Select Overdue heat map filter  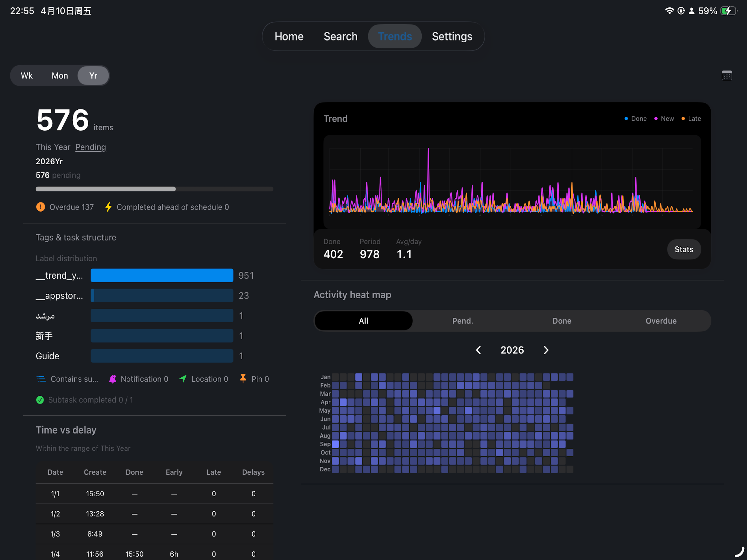point(661,321)
